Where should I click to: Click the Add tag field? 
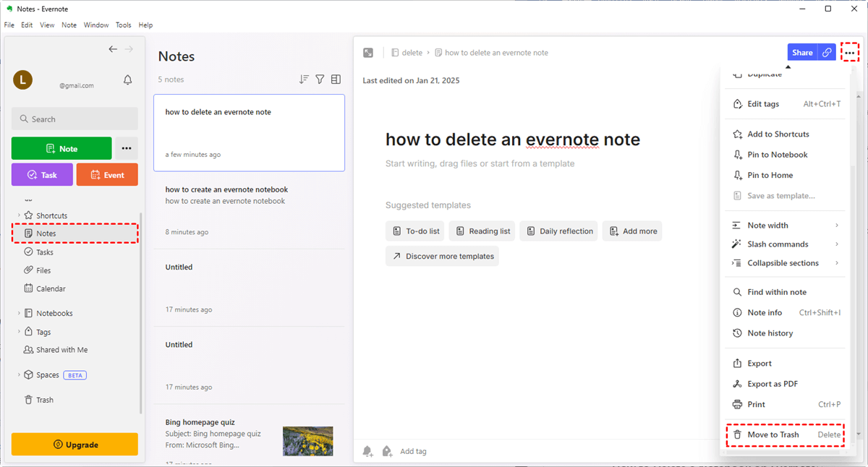pyautogui.click(x=413, y=451)
